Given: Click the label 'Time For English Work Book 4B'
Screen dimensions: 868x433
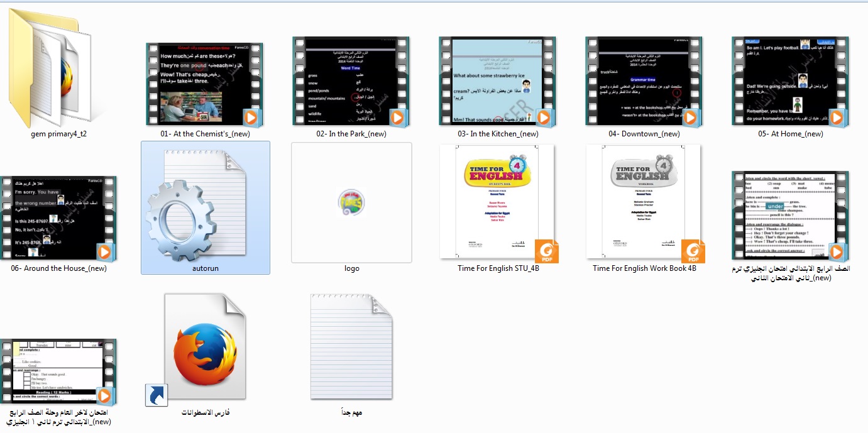Looking at the screenshot, I should (x=644, y=268).
